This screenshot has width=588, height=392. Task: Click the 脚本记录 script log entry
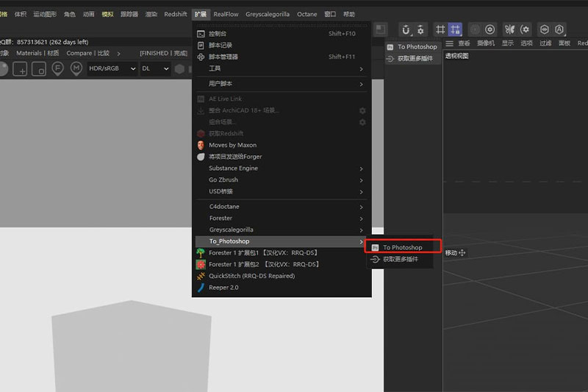pyautogui.click(x=282, y=46)
